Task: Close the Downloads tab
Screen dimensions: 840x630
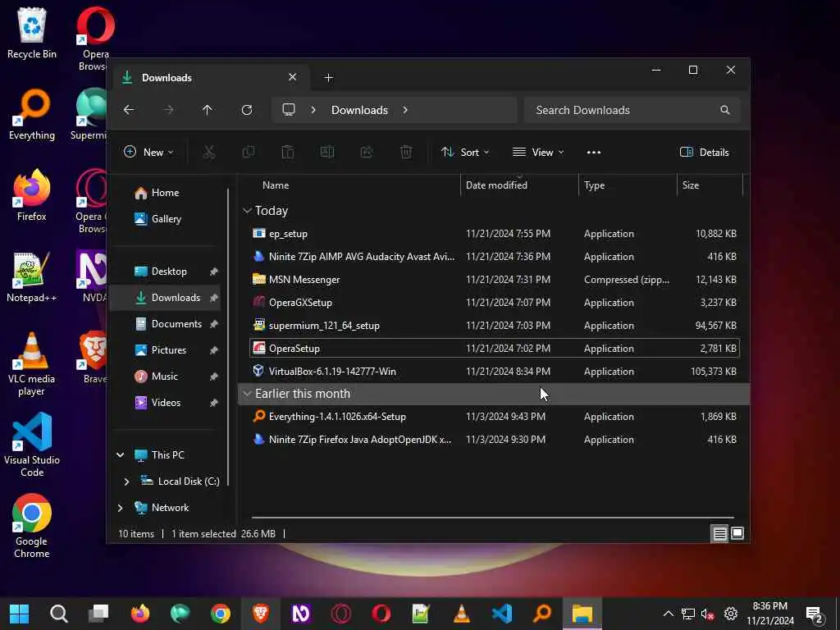Action: [293, 77]
